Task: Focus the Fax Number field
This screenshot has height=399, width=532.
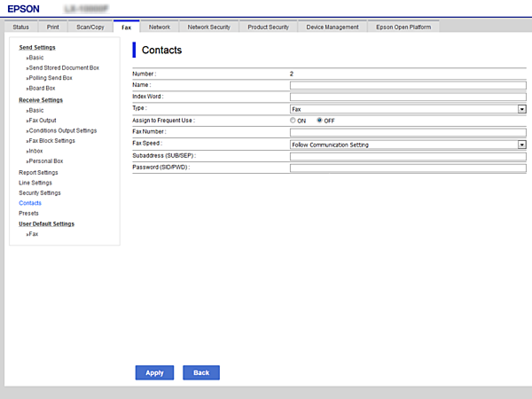Action: pos(408,132)
